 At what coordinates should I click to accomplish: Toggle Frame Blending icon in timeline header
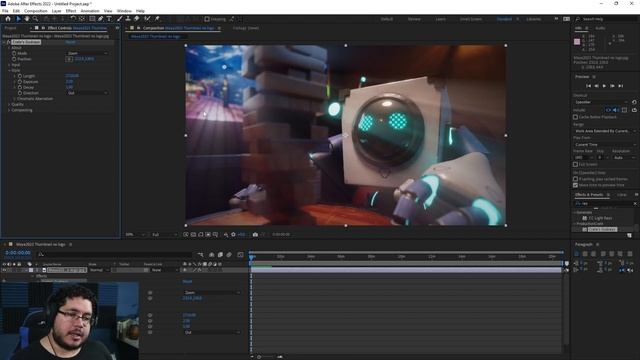(x=220, y=255)
